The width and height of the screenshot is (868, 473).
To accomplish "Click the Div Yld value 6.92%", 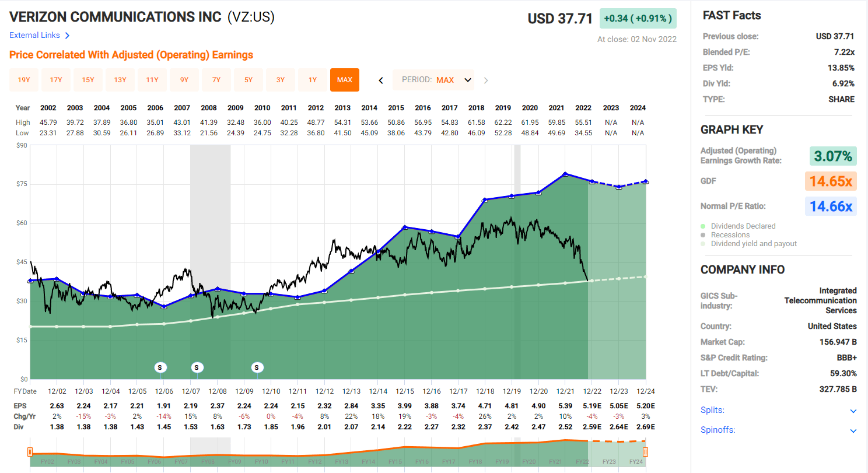I will pos(843,83).
